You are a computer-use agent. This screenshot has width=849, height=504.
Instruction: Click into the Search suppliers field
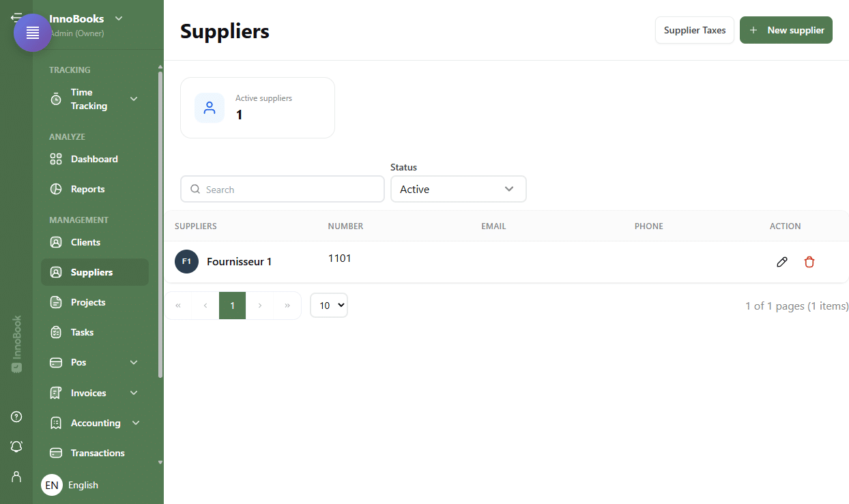click(283, 189)
